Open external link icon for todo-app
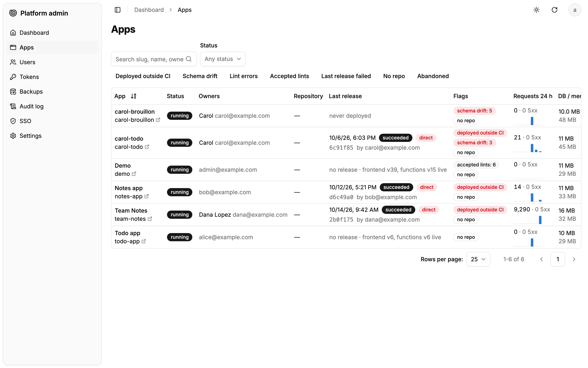This screenshot has width=588, height=368. 144,241
